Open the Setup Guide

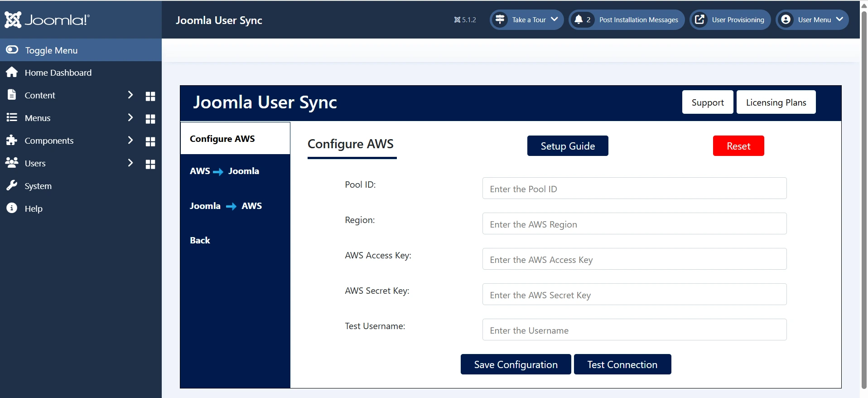click(568, 146)
